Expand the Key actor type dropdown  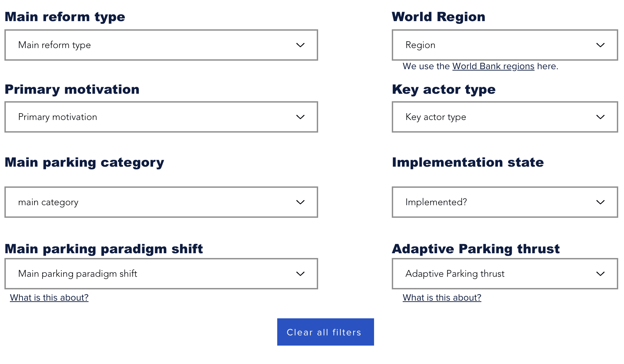[505, 117]
